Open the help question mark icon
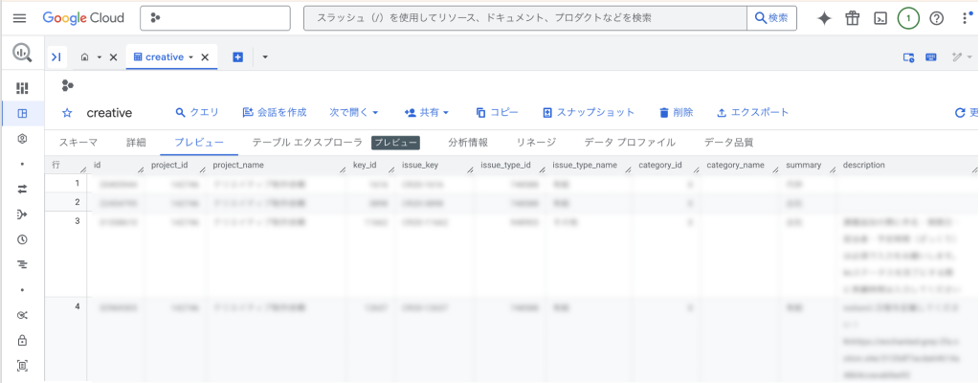Viewport: 980px width, 383px height. pos(936,18)
